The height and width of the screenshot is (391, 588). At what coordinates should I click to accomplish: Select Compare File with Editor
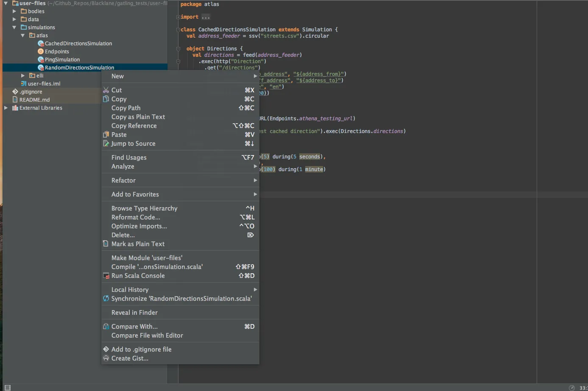click(x=180, y=336)
